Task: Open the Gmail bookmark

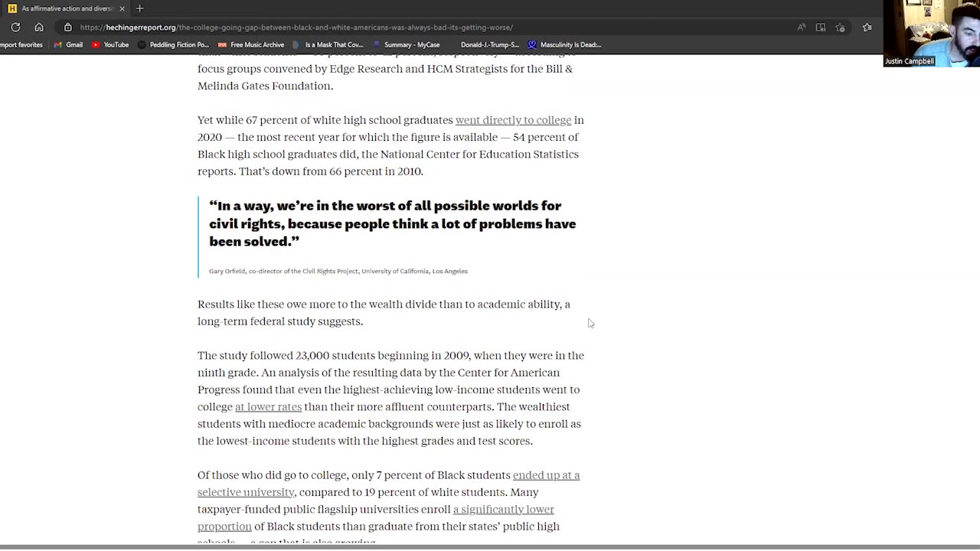Action: [x=68, y=44]
